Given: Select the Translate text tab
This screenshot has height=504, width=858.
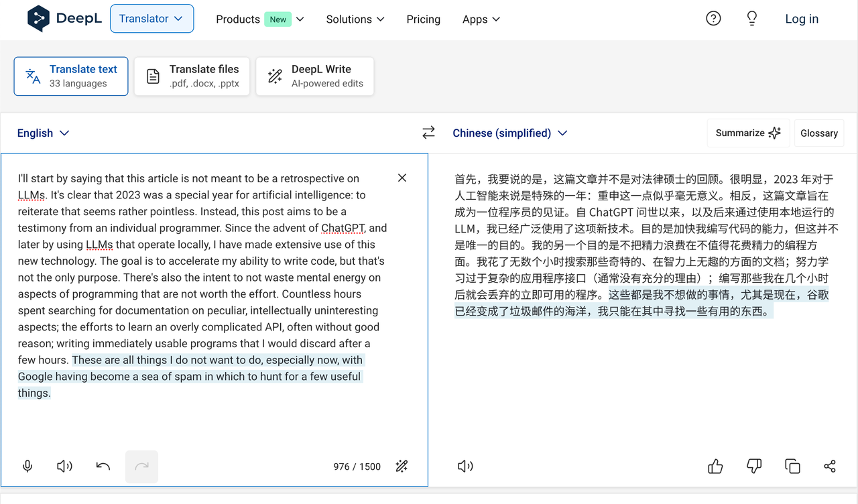Looking at the screenshot, I should (71, 76).
